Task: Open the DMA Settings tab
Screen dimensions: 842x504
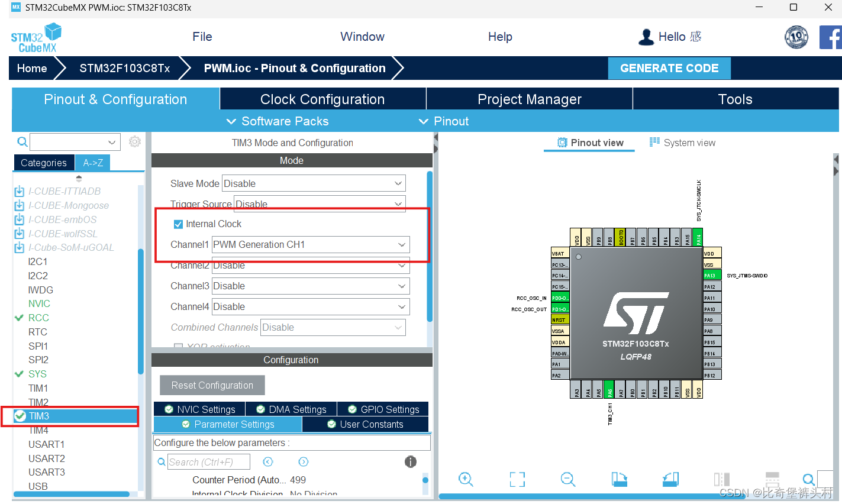Action: click(291, 409)
